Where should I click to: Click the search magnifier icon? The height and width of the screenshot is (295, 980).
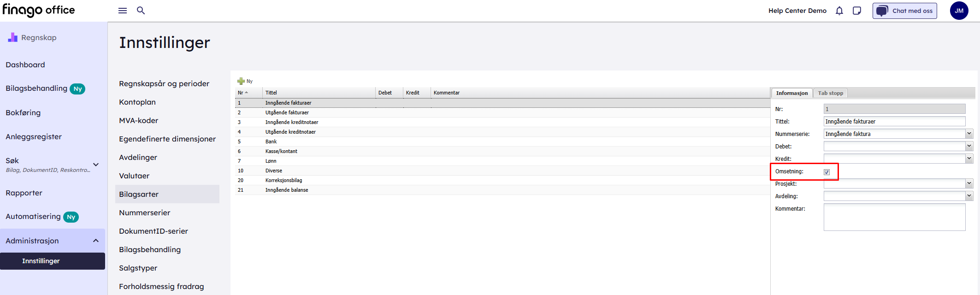tap(141, 11)
